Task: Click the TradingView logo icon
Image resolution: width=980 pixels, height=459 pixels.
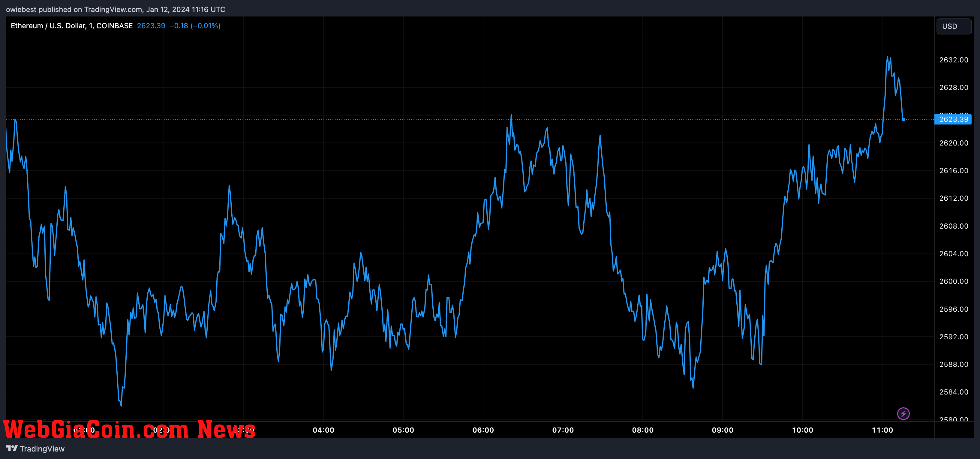Action: coord(12,448)
